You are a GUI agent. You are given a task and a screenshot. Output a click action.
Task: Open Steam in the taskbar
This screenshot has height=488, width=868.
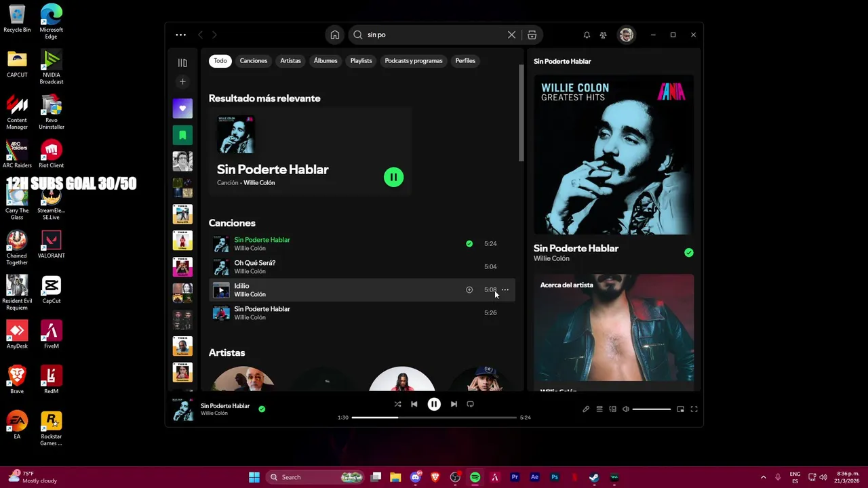(x=594, y=477)
